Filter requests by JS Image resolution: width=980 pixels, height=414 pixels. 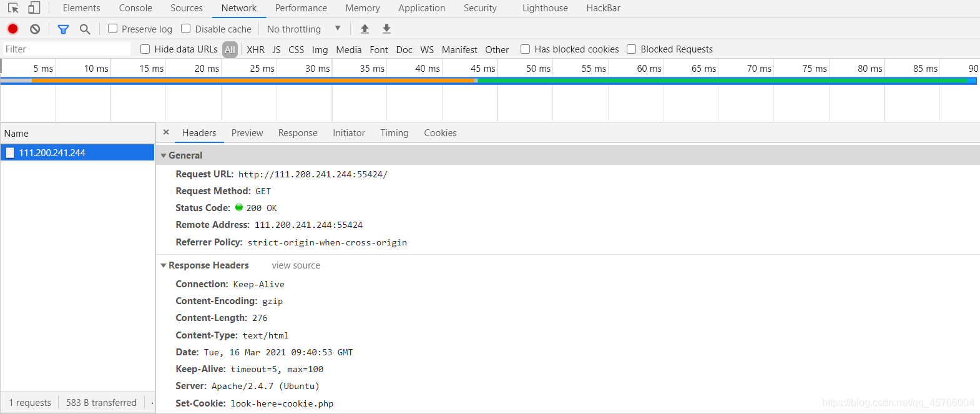[277, 49]
